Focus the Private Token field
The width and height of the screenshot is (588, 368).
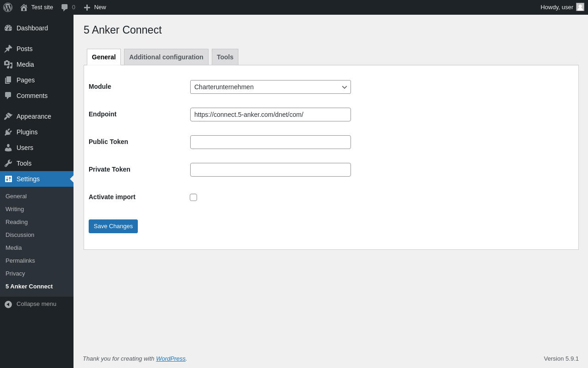271,170
